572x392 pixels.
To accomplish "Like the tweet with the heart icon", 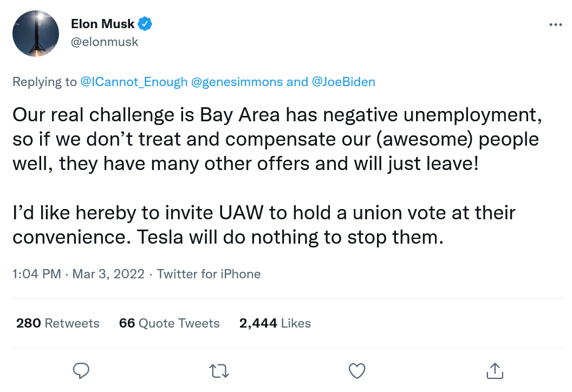I will point(356,371).
